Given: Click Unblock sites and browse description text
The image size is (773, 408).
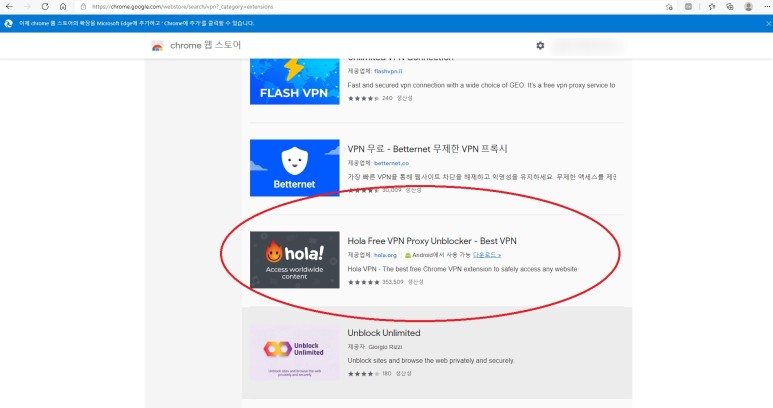Looking at the screenshot, I should pos(430,361).
